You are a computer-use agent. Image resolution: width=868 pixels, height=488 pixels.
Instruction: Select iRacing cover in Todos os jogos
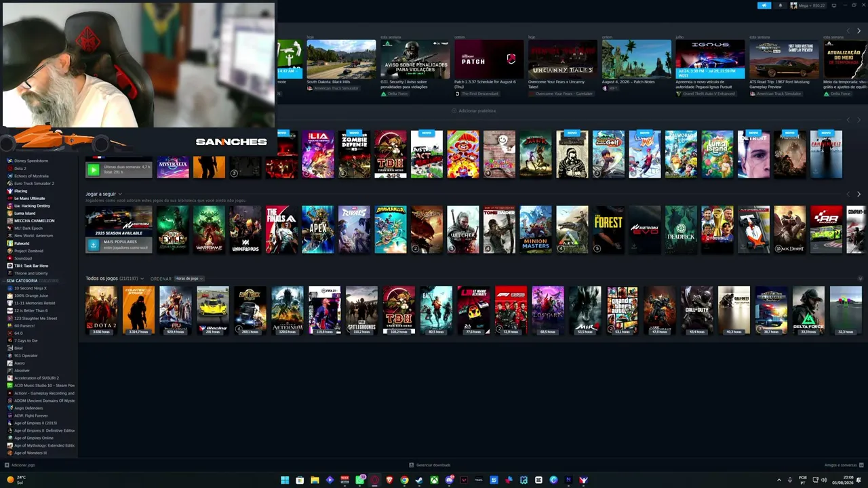[x=213, y=310]
